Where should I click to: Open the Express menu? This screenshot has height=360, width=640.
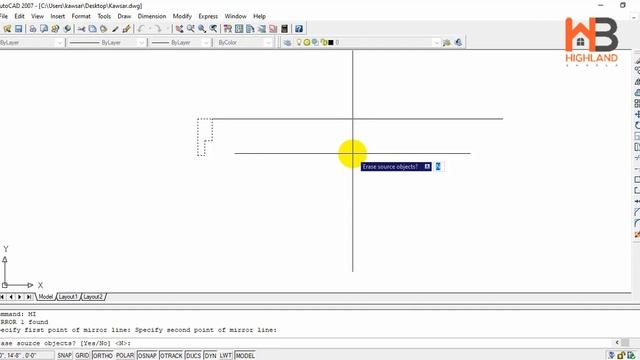(208, 16)
